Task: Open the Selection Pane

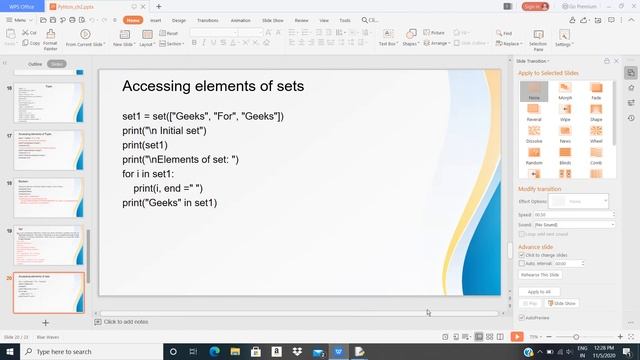Action: point(538,40)
